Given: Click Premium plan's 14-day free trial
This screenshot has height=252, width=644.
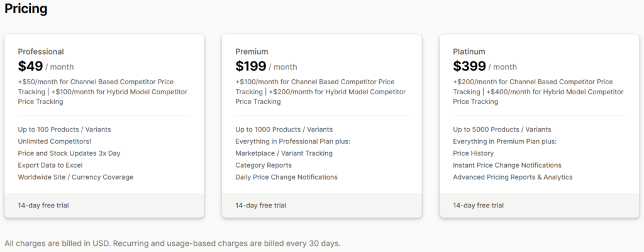Looking at the screenshot, I should (261, 205).
